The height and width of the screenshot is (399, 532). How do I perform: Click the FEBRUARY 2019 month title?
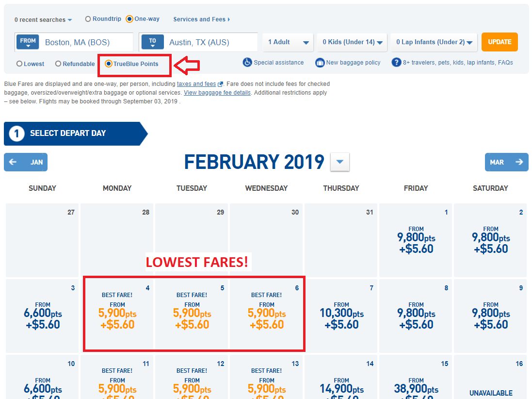tap(254, 162)
